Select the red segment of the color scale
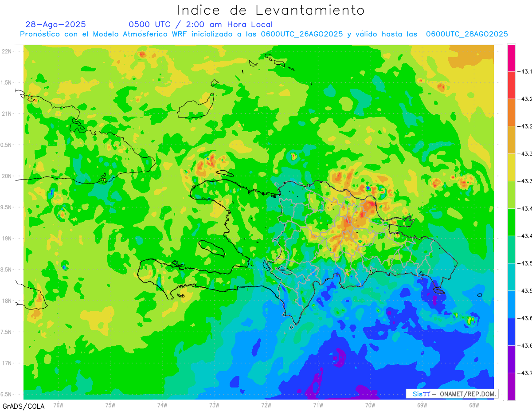Image resolution: width=532 pixels, height=411 pixels. (x=511, y=85)
